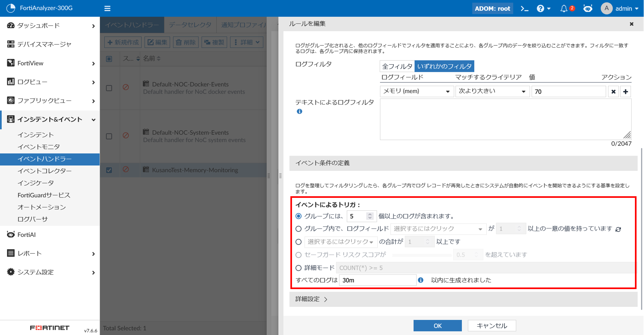The image size is (644, 335).
Task: Click info icon next to 30m field
Action: pos(421,280)
